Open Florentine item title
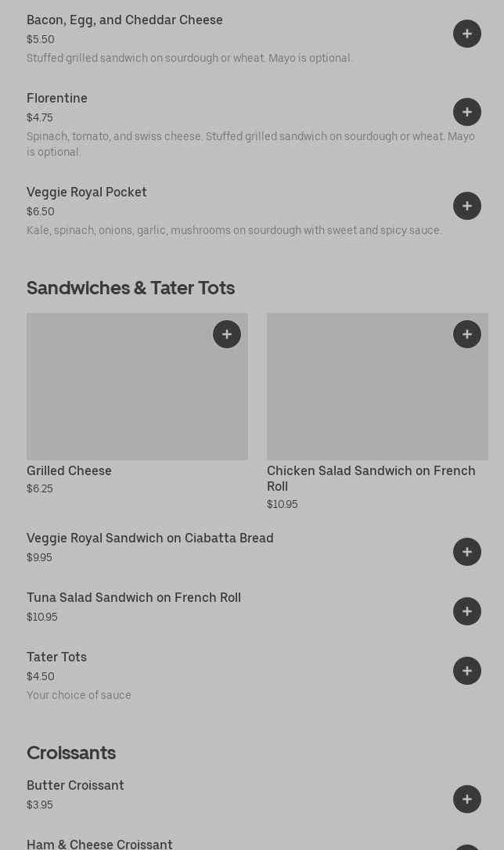This screenshot has width=504, height=850. pos(57,99)
